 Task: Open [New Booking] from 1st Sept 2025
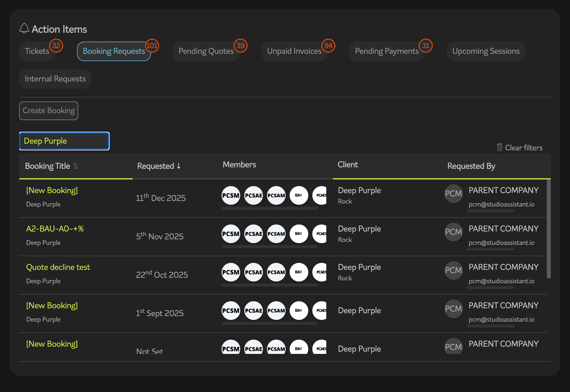pyautogui.click(x=52, y=306)
